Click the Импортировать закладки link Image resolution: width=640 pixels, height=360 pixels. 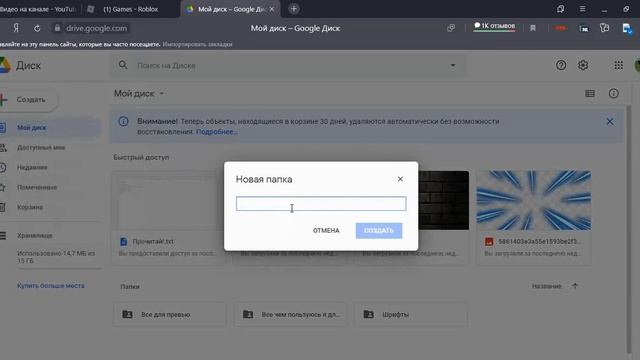coord(197,44)
